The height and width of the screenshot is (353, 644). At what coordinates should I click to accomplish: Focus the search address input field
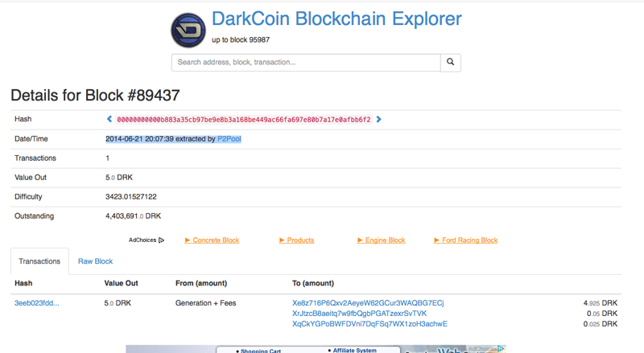[x=306, y=63]
